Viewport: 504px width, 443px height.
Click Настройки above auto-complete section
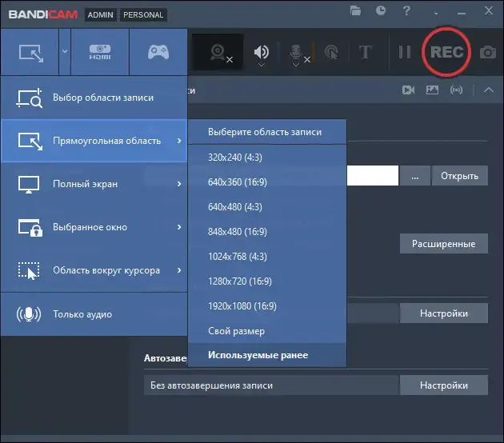[x=443, y=313]
